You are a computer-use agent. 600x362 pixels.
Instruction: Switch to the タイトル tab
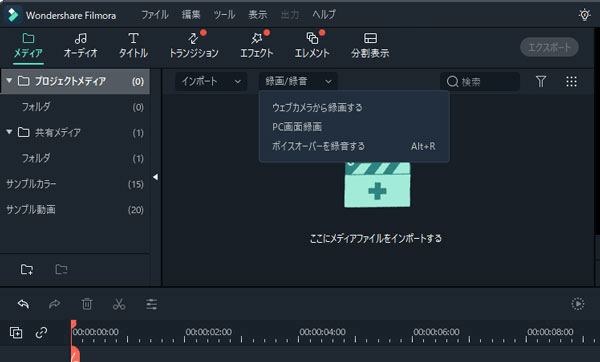pos(133,46)
